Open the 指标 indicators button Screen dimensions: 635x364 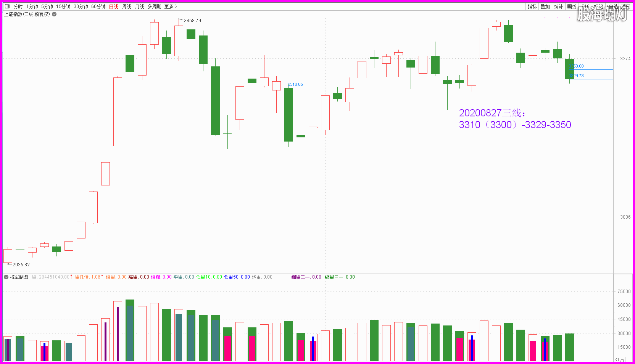click(x=532, y=6)
